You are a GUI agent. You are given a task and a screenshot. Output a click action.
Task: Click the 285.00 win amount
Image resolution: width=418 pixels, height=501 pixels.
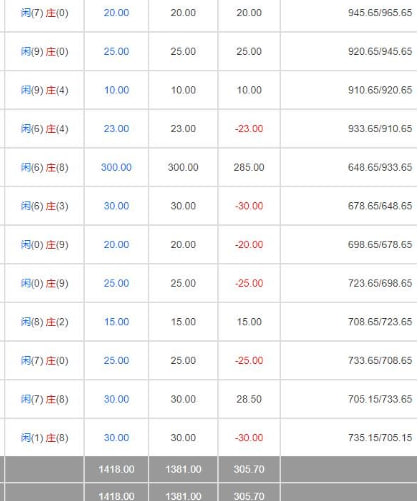tap(249, 167)
